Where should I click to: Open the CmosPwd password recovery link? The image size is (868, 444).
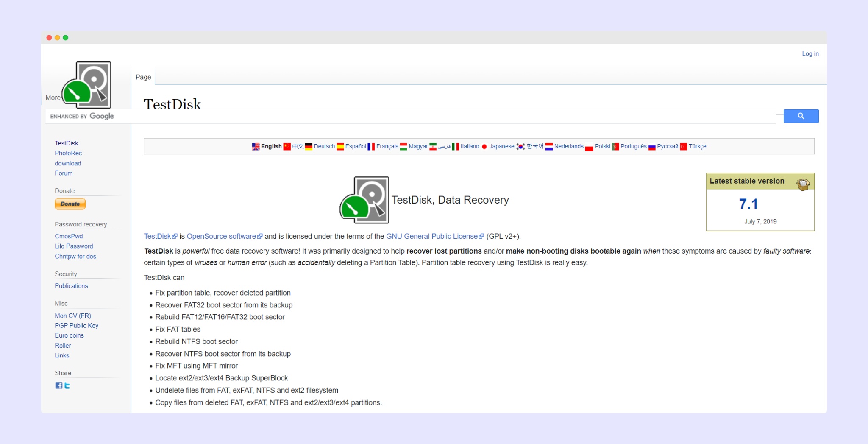[69, 236]
